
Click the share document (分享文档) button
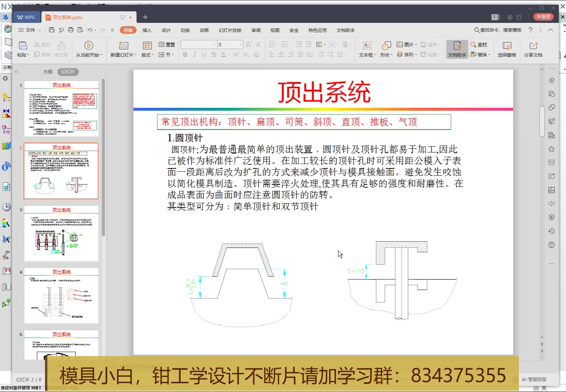(533, 49)
